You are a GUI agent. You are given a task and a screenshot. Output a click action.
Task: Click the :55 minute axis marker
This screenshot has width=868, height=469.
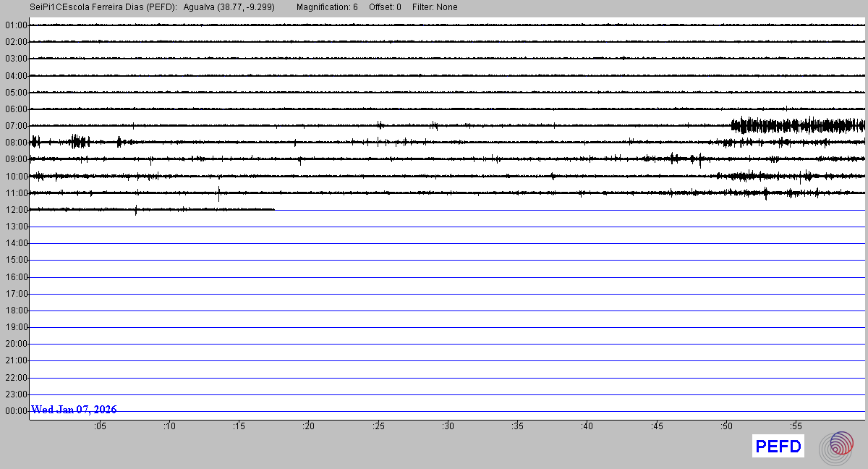(796, 426)
